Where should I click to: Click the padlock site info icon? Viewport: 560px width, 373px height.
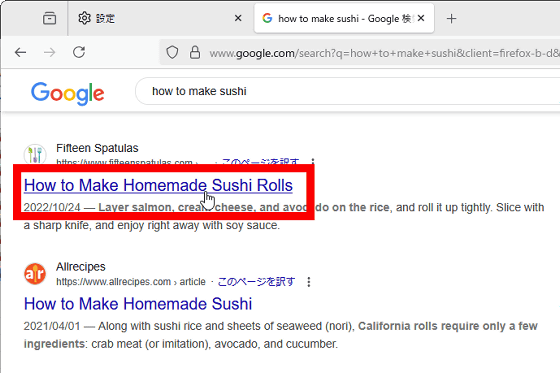195,52
